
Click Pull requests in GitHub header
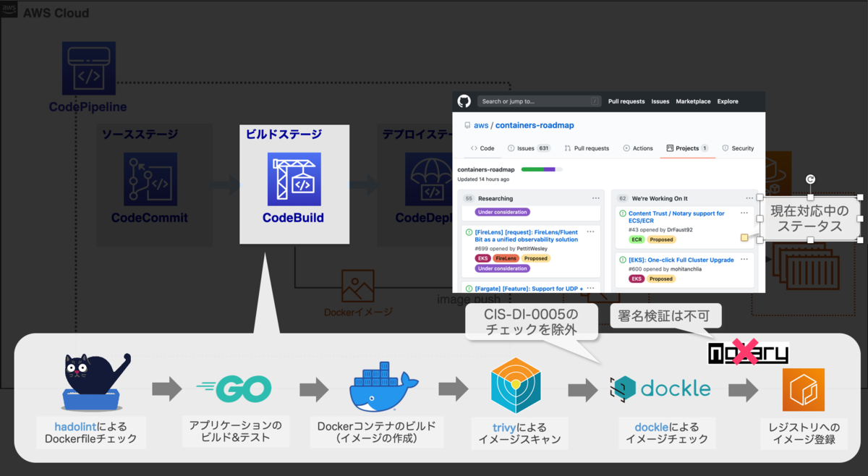pyautogui.click(x=626, y=101)
